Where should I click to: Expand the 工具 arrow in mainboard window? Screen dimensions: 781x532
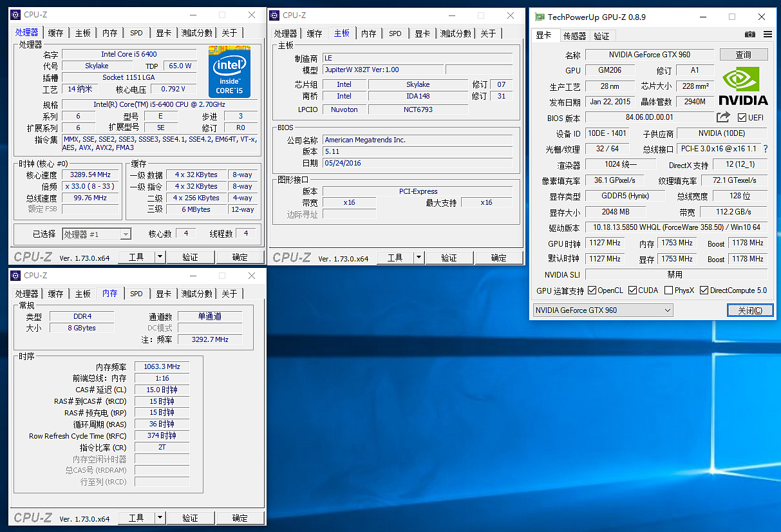pos(419,258)
